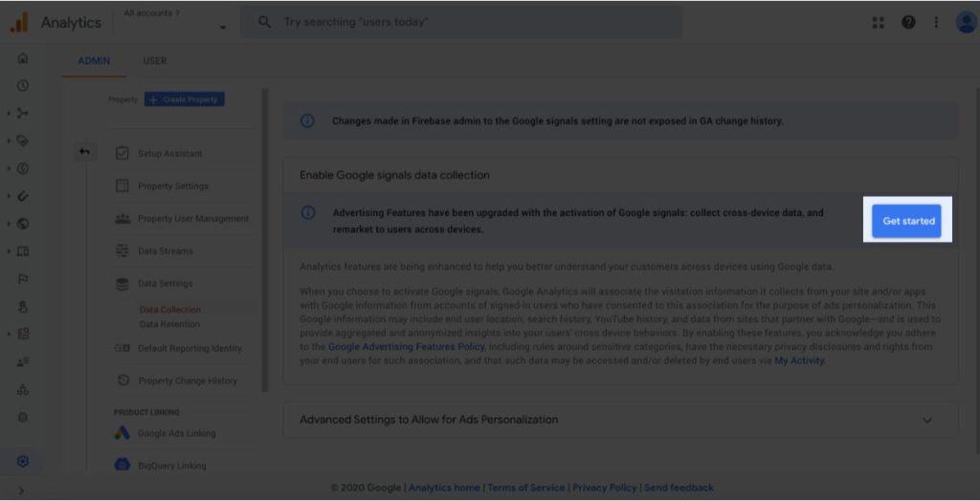Click the Create Property button
Image resolution: width=980 pixels, height=501 pixels.
(185, 99)
